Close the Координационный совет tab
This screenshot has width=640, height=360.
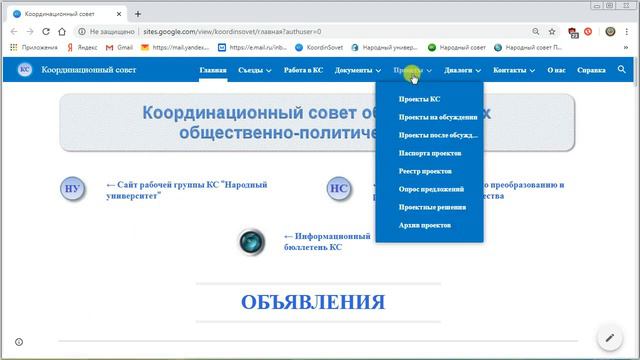coord(119,14)
